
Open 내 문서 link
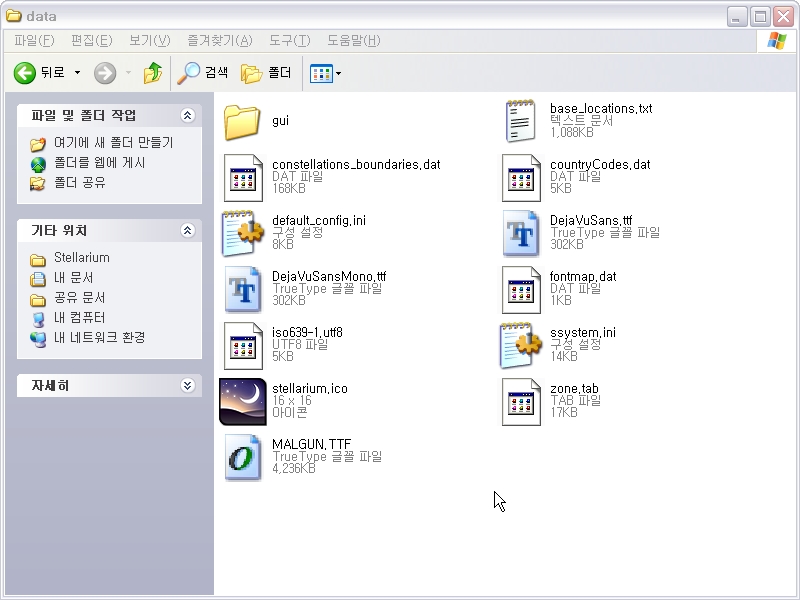click(x=74, y=278)
